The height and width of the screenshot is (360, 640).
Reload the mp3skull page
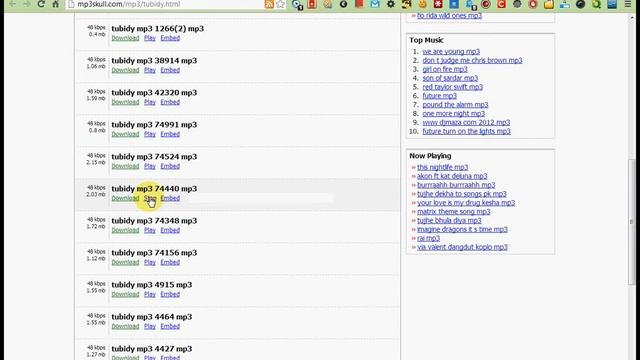41,4
